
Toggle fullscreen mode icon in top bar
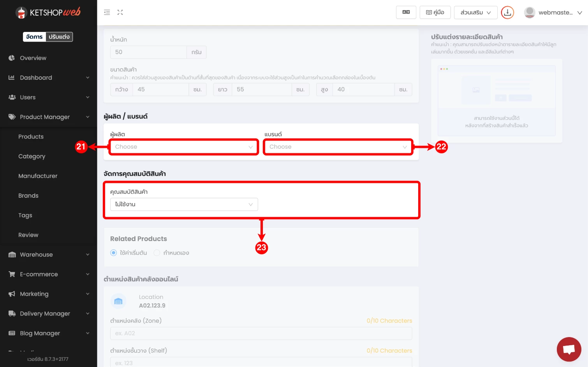click(x=120, y=12)
